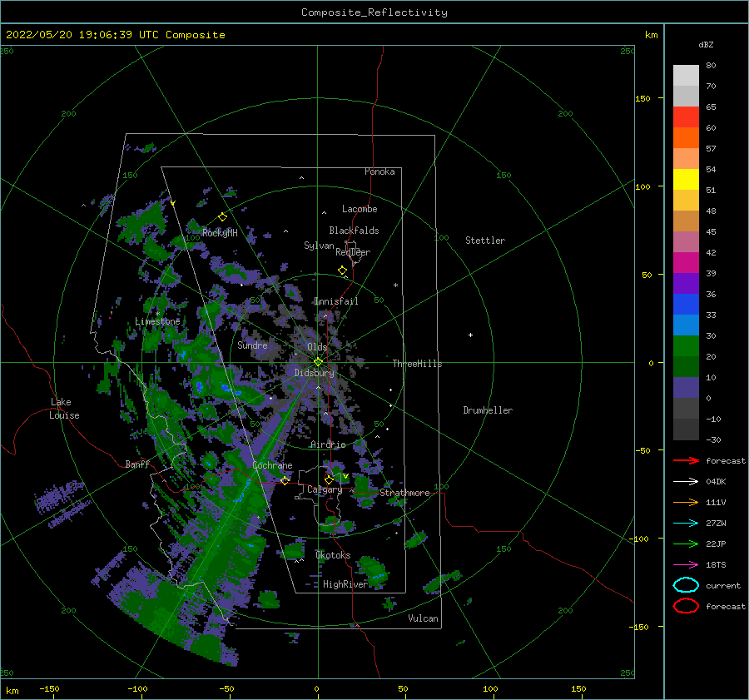
Task: Click the indigo 0-10 dBZ swatch
Action: pyautogui.click(x=686, y=388)
